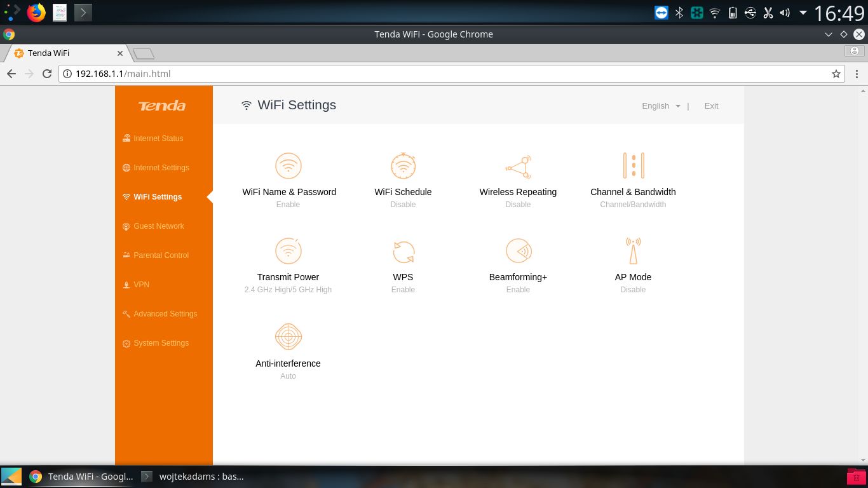
Task: Open the English language dropdown
Action: (x=661, y=106)
